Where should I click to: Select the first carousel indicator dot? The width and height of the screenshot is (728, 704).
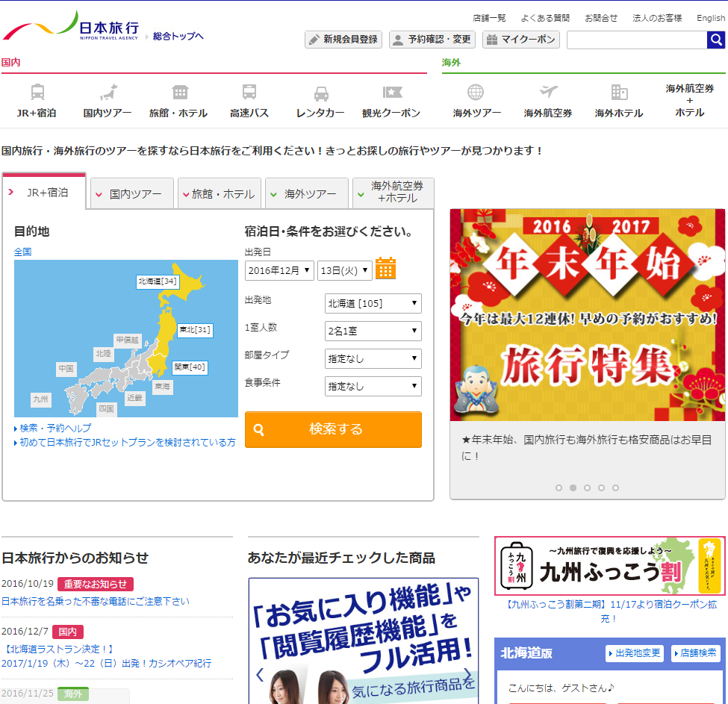pos(559,487)
